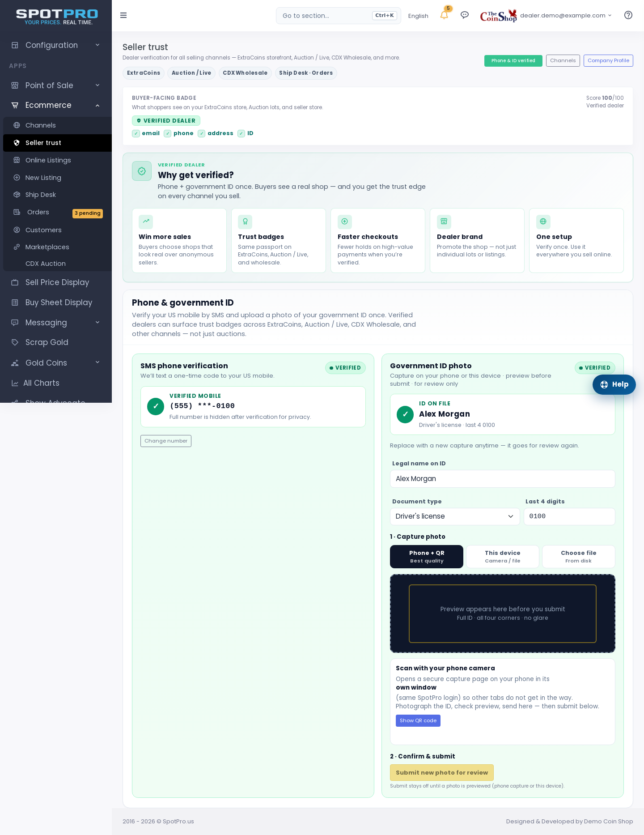644x835 pixels.
Task: Click the Ship Desk box icon
Action: coord(17,195)
